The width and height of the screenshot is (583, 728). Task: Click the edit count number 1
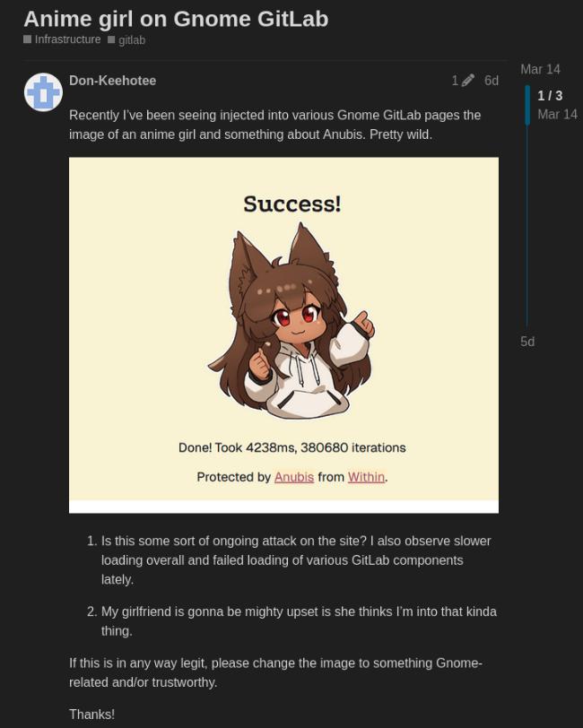(456, 81)
